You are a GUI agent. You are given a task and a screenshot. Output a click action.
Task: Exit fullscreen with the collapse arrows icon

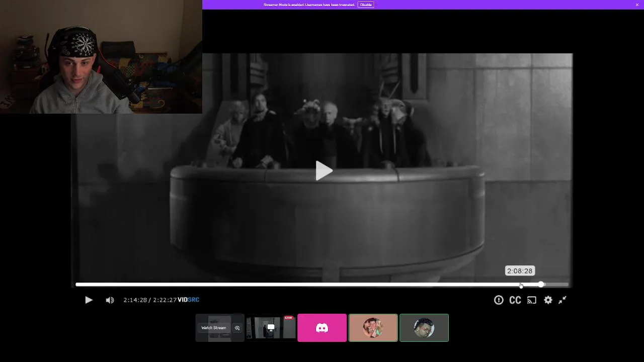pyautogui.click(x=562, y=300)
